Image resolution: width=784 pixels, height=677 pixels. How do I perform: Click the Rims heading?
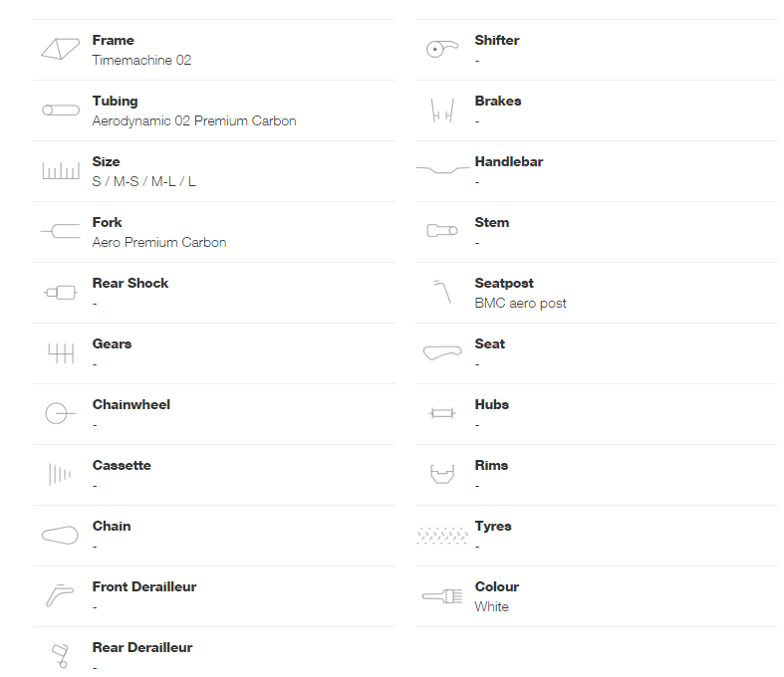click(x=491, y=465)
